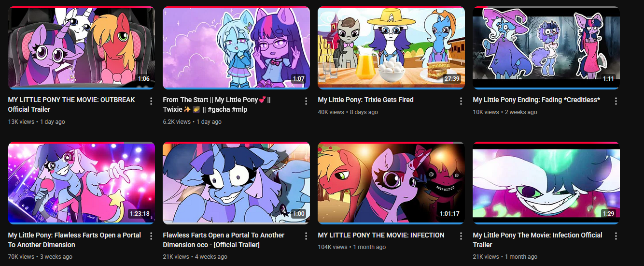This screenshot has height=266, width=644.
Task: Click title 'My Little Pony Ending: Fading *Creditless*'
Action: [x=536, y=100]
